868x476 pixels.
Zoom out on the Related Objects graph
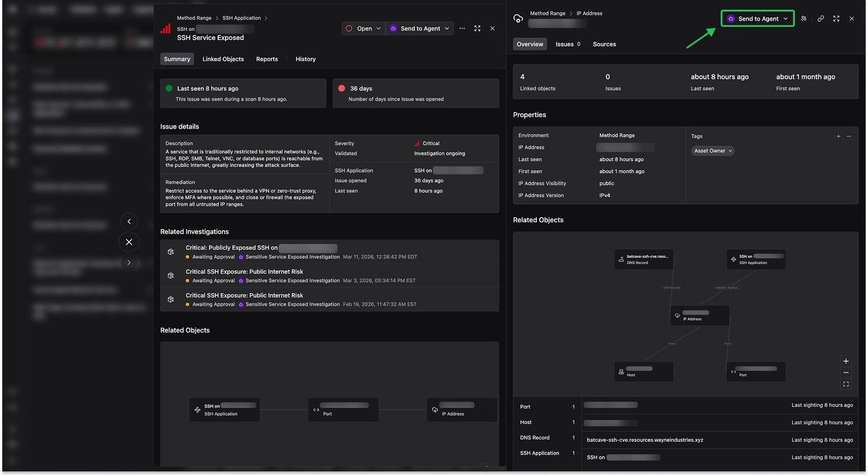click(x=846, y=372)
